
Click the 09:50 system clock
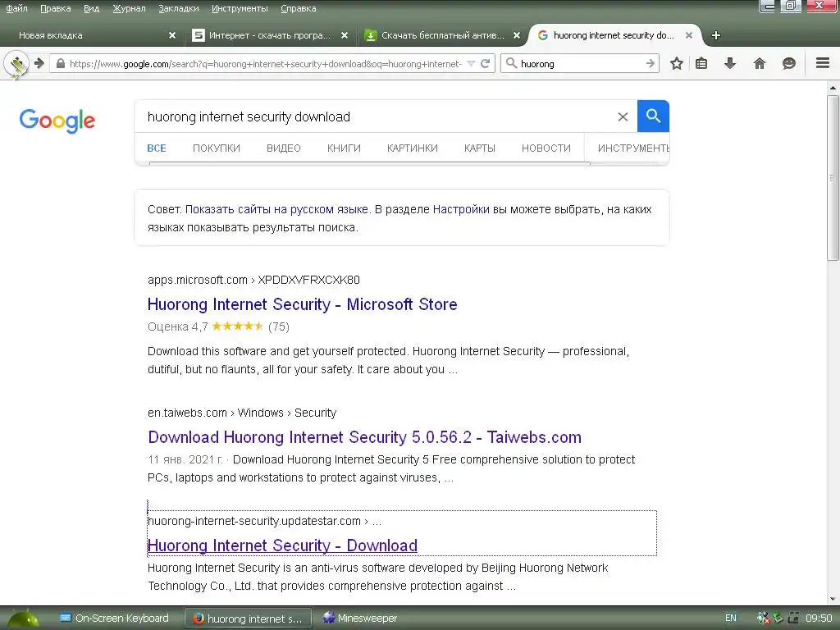819,619
